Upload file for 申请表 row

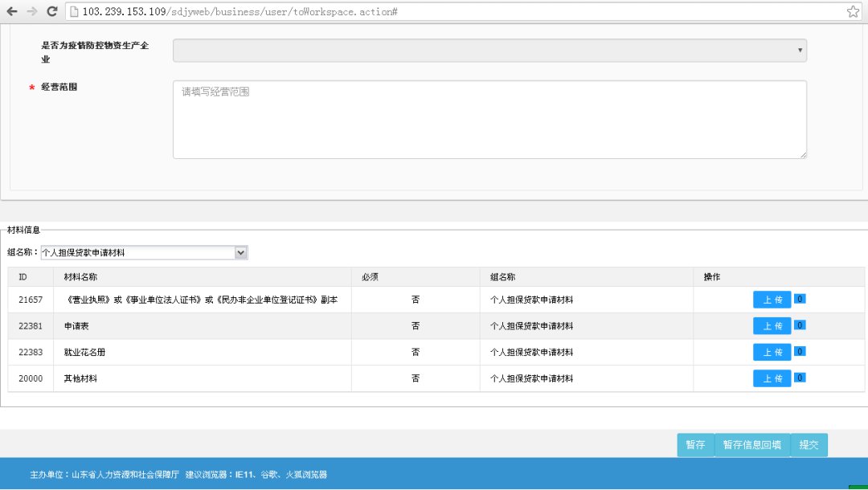772,326
